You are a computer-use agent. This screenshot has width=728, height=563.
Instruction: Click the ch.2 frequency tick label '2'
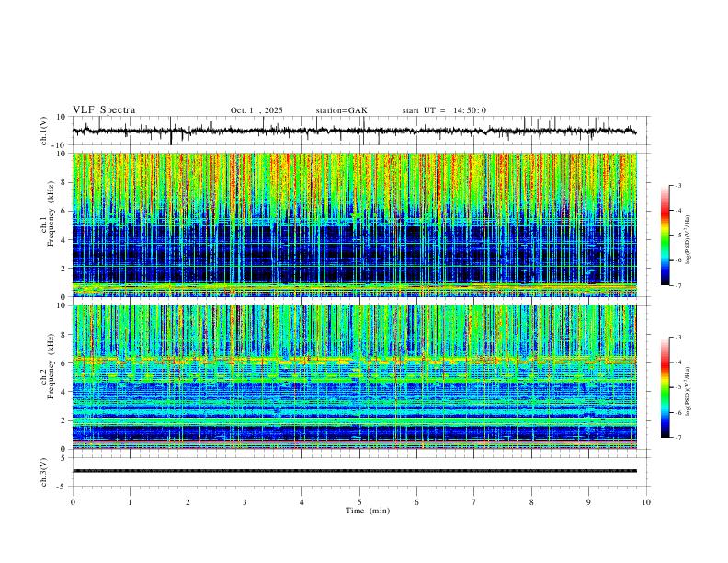pyautogui.click(x=64, y=420)
